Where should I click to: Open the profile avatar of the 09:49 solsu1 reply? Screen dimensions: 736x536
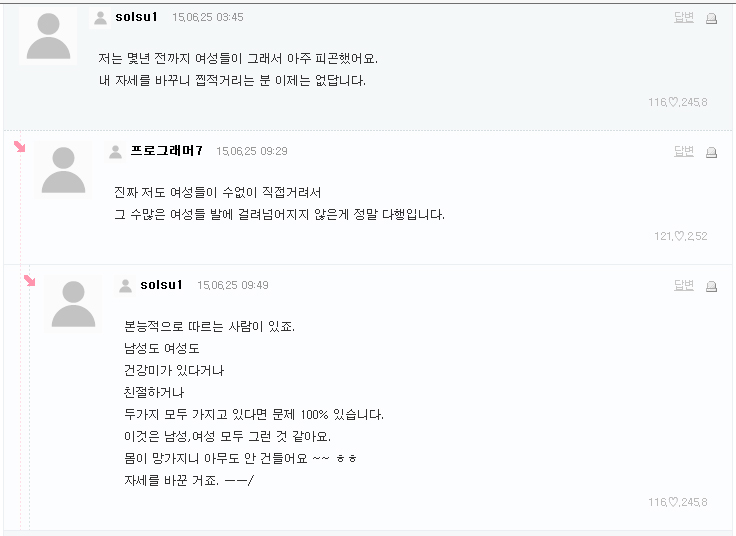tap(73, 304)
